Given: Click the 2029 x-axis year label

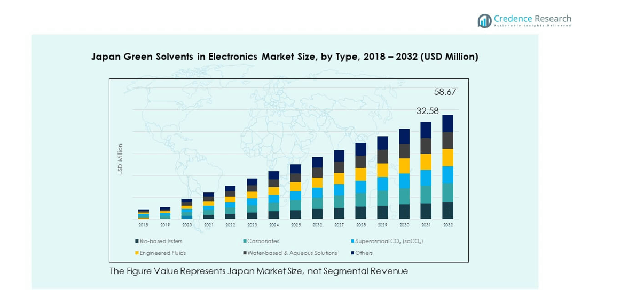Looking at the screenshot, I should pyautogui.click(x=382, y=225).
